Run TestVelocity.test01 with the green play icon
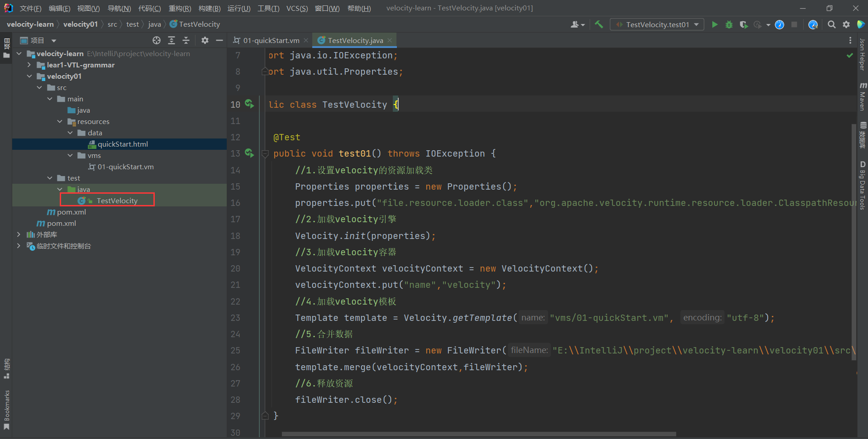Viewport: 868px width, 439px height. pyautogui.click(x=715, y=24)
